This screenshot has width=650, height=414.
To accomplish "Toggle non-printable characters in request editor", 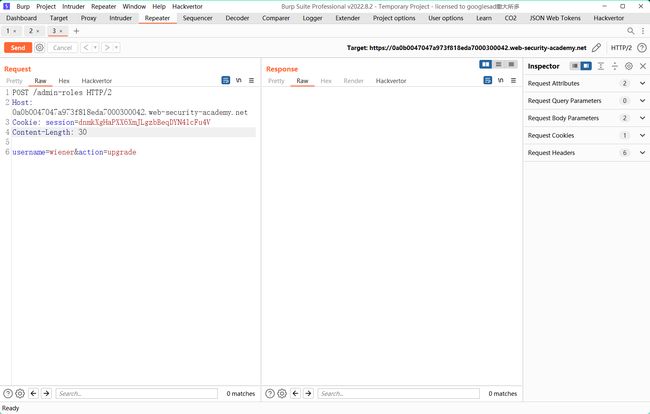I will click(x=238, y=80).
